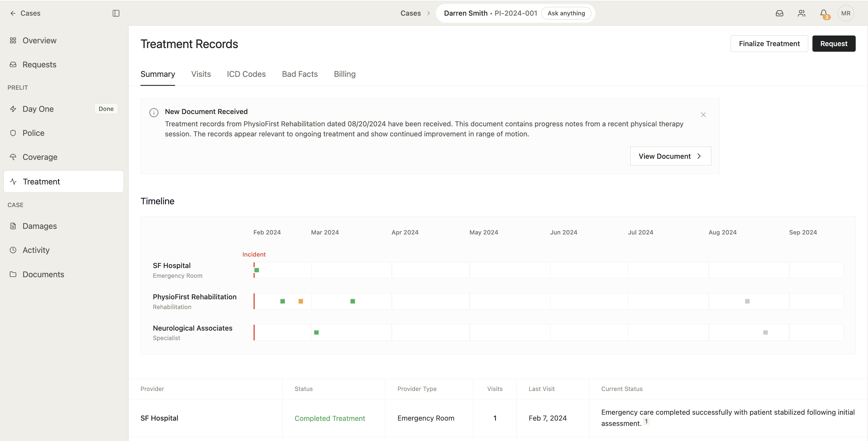868x441 pixels.
Task: Dismiss the New Document Received notice
Action: pos(703,115)
